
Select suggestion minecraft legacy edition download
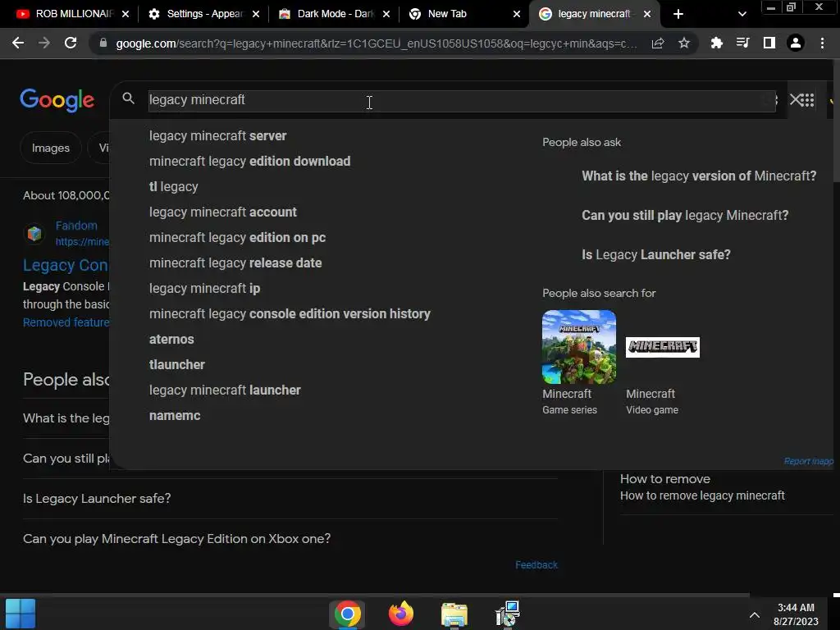coord(249,162)
